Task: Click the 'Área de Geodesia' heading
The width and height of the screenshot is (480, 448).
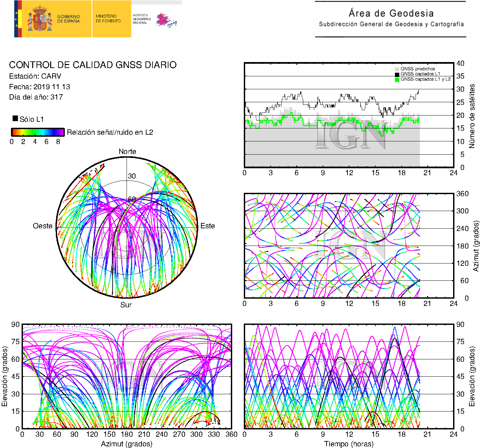Action: 391,13
